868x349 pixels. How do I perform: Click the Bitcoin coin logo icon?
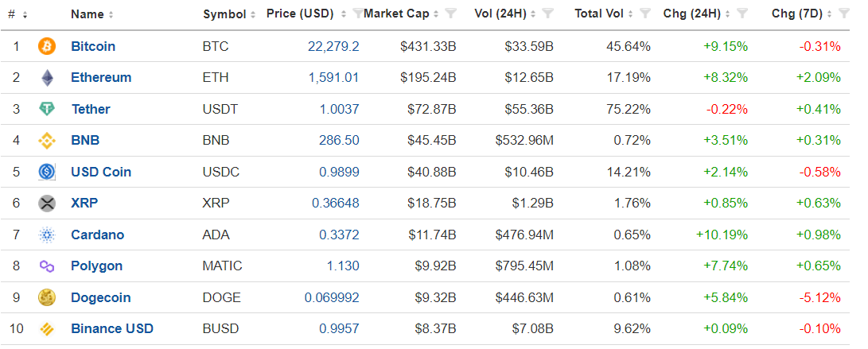pyautogui.click(x=47, y=47)
